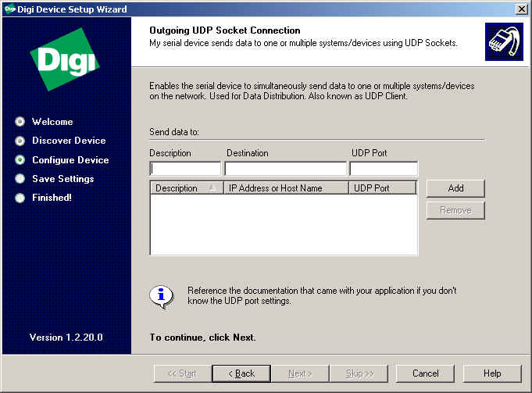Viewport: 532px width, 393px height.
Task: Focus the UDP Port text field
Action: (x=384, y=169)
